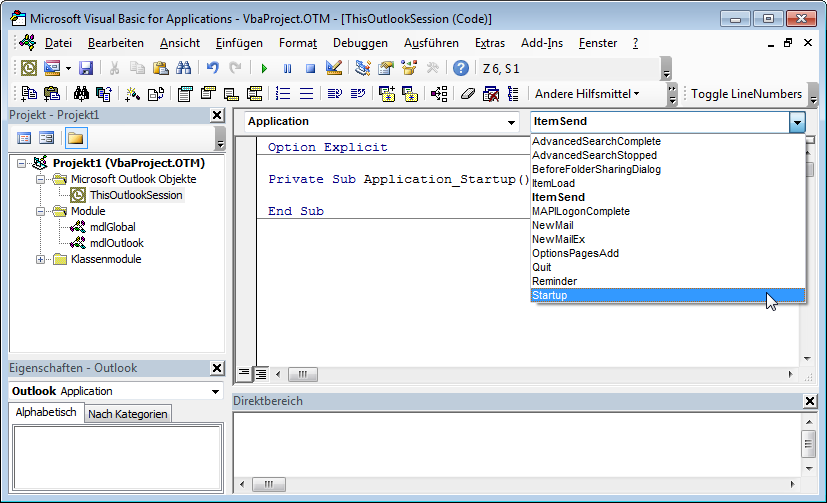Collapse the Module folder

40,211
